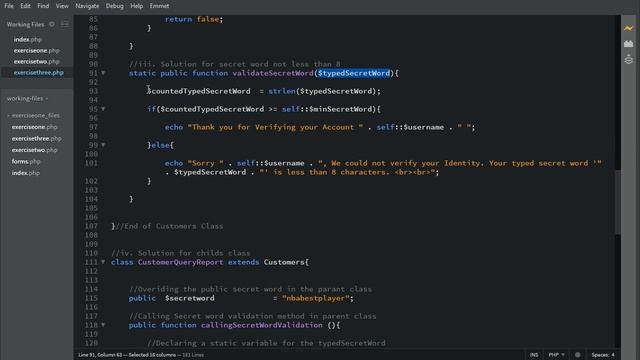The image size is (640, 360).
Task: Open the View menu
Action: (x=62, y=6)
